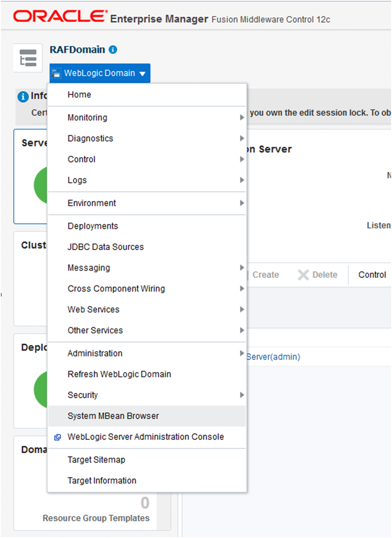The width and height of the screenshot is (392, 538).
Task: Open the Other Services menu item
Action: 147,330
